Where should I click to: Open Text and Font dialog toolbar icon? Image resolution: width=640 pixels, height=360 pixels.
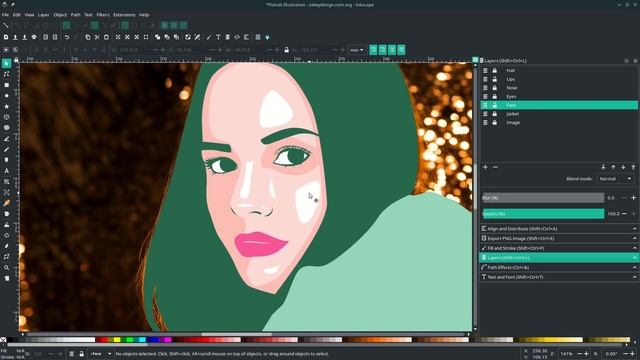[x=218, y=37]
